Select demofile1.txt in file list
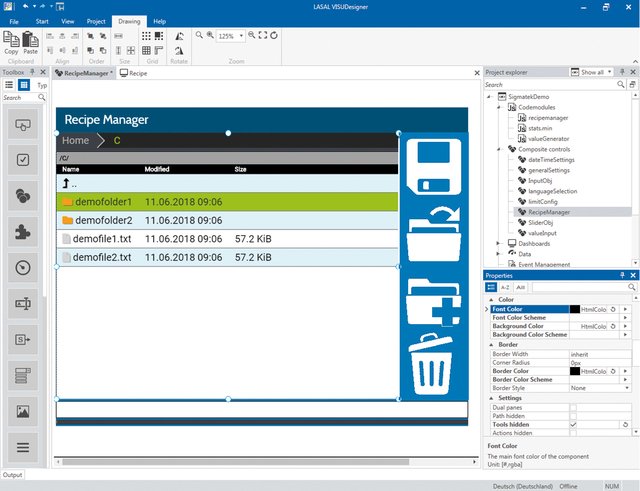 click(227, 239)
